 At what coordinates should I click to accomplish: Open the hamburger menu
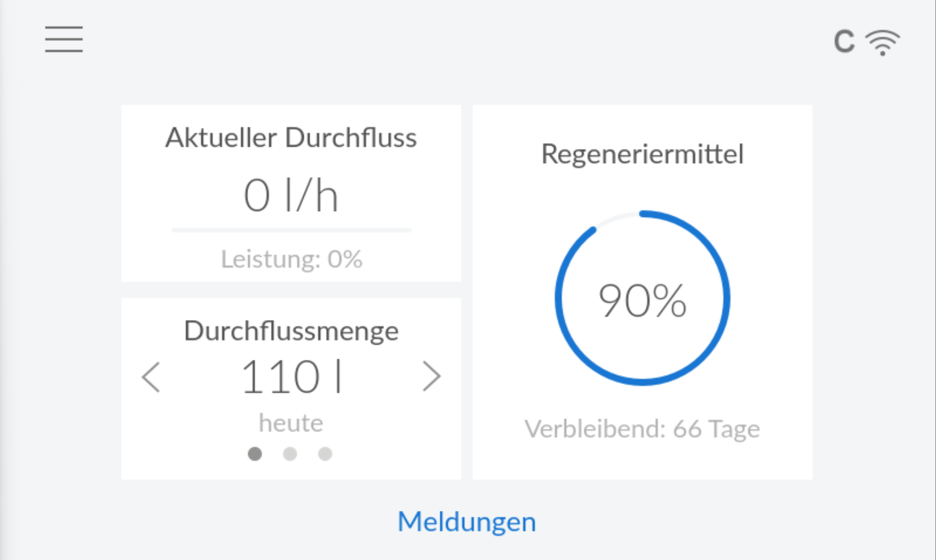pyautogui.click(x=64, y=39)
